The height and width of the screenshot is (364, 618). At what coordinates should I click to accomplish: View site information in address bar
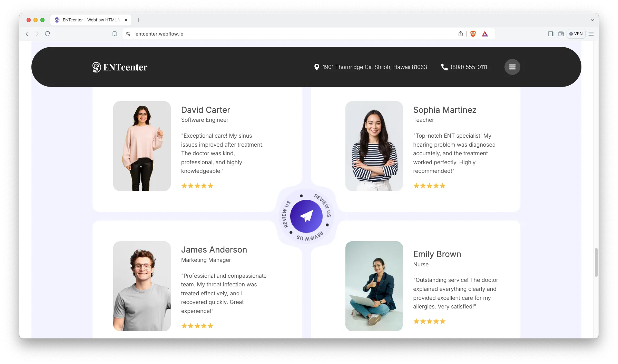[x=128, y=34]
